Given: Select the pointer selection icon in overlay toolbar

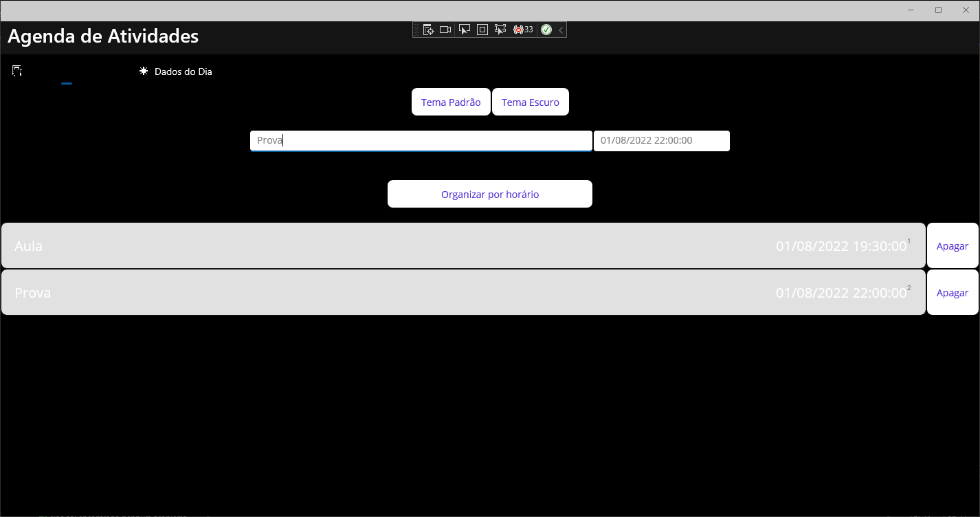Looking at the screenshot, I should pos(465,29).
